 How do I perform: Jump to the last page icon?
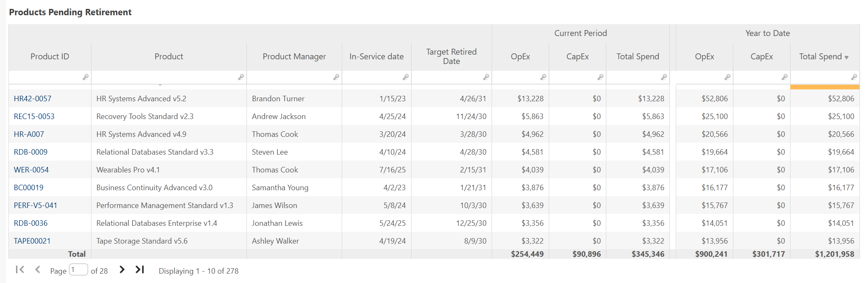(x=140, y=269)
